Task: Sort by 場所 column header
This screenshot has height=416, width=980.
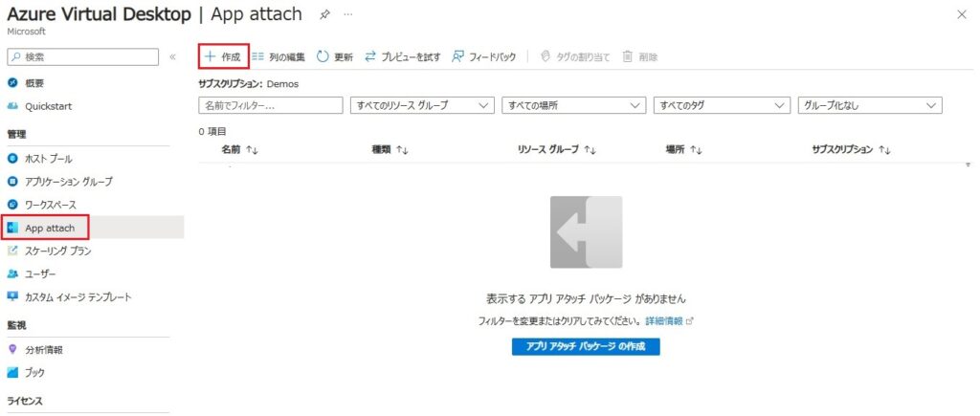Action: click(x=684, y=150)
